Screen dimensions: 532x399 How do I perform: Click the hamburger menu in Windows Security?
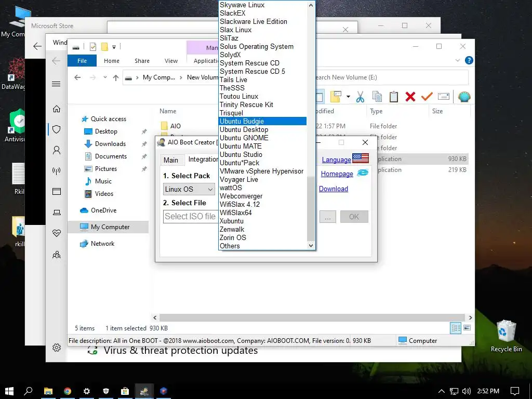[56, 84]
